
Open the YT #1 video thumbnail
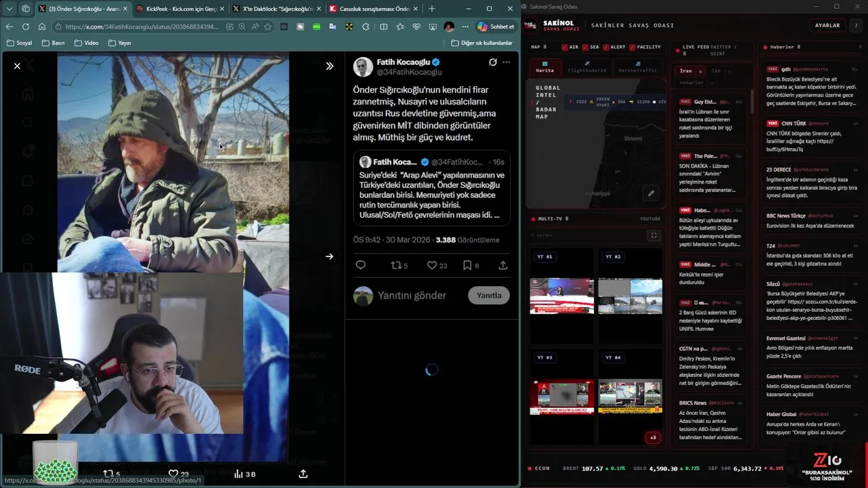(561, 296)
